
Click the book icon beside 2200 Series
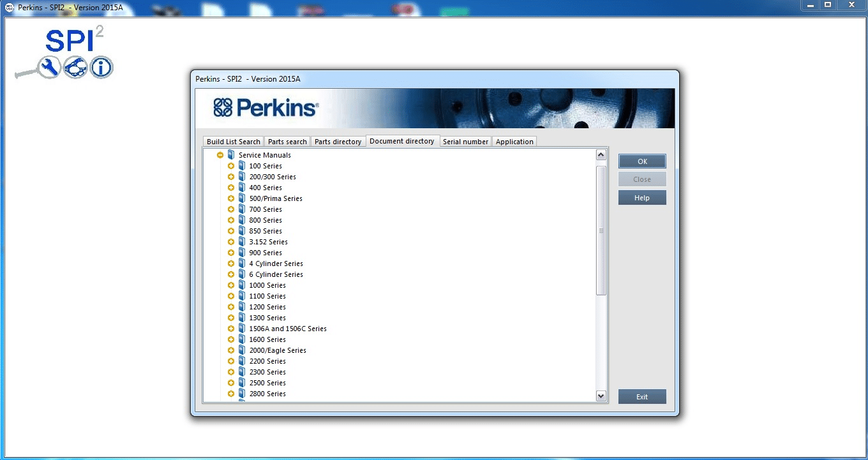[242, 361]
